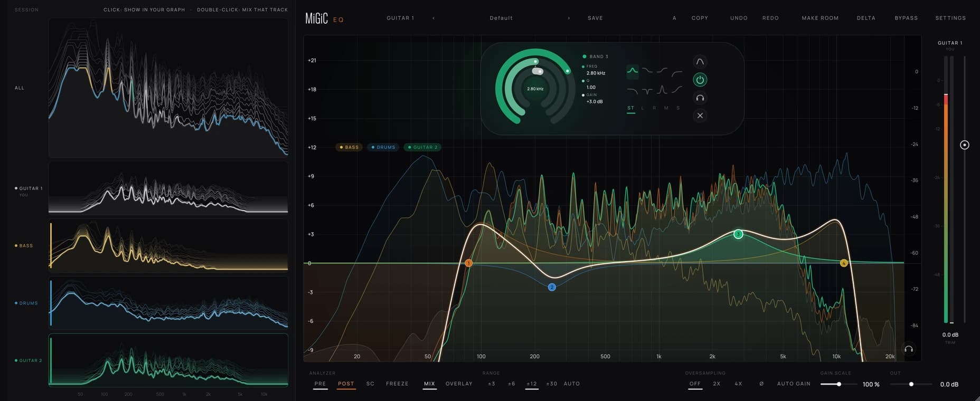The width and height of the screenshot is (980, 401).
Task: Set display range to ±6
Action: click(511, 384)
